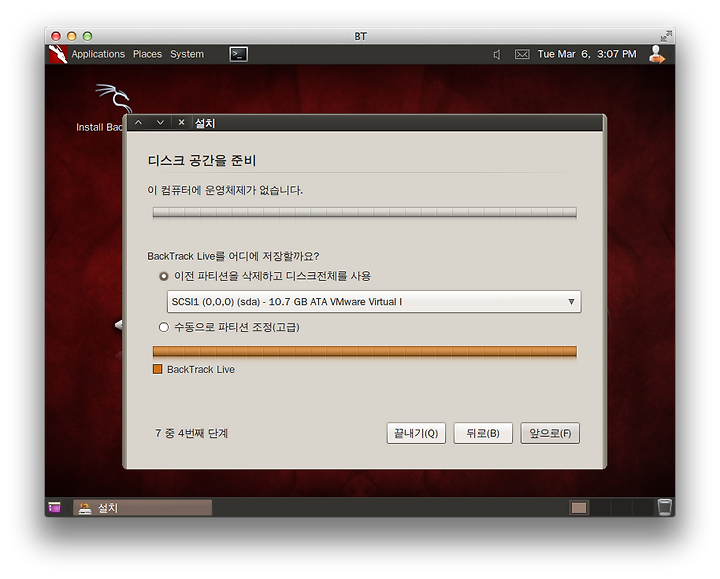720x579 pixels.
Task: Click the 설치 taskbar window button
Action: pos(142,507)
